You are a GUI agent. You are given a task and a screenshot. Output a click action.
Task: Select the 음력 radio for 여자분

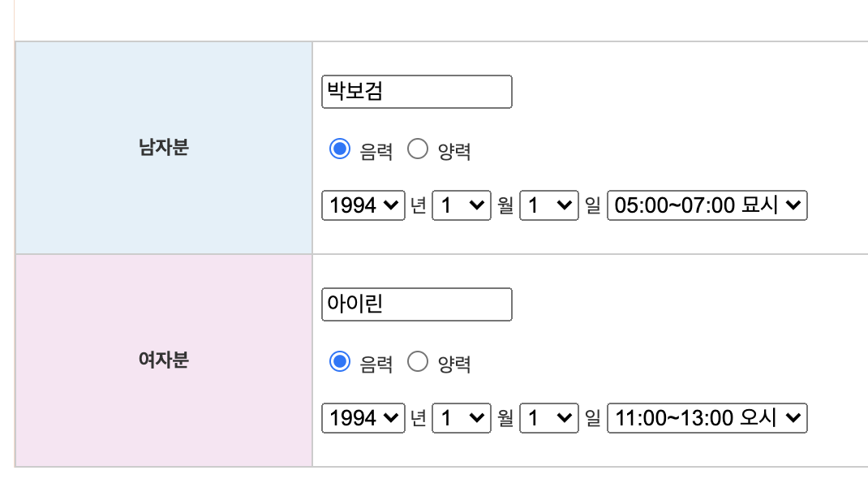point(339,363)
